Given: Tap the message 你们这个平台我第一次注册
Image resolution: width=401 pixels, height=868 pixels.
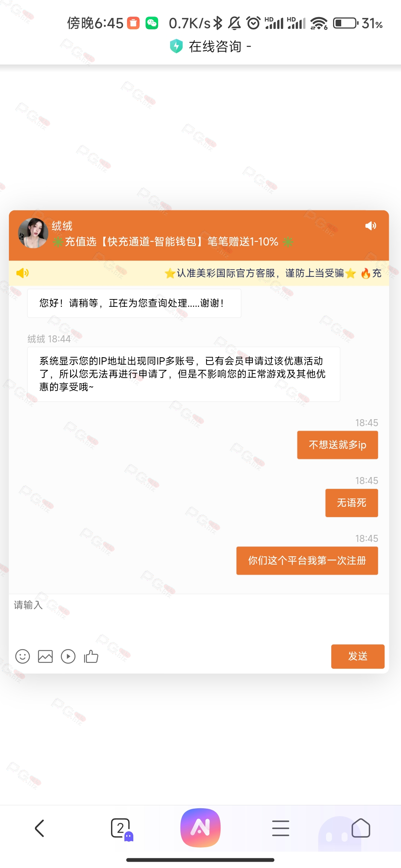Looking at the screenshot, I should click(307, 560).
